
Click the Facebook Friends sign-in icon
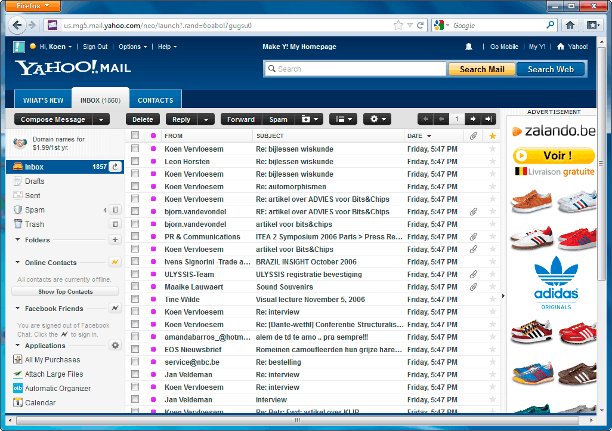click(115, 308)
